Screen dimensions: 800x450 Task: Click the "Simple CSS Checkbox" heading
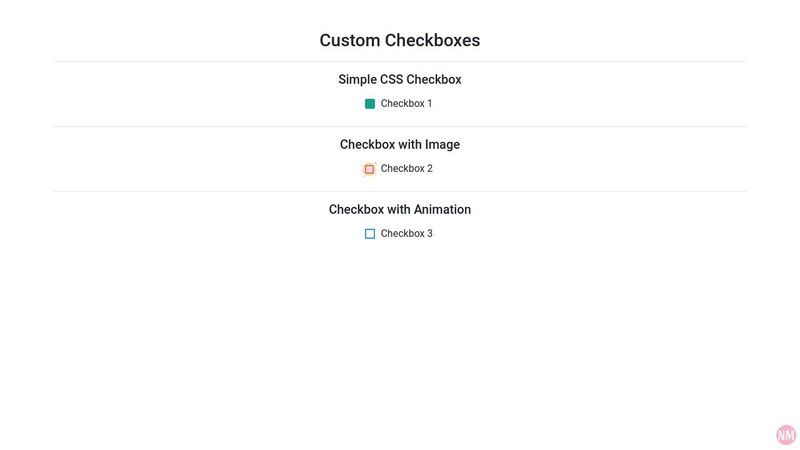400,80
